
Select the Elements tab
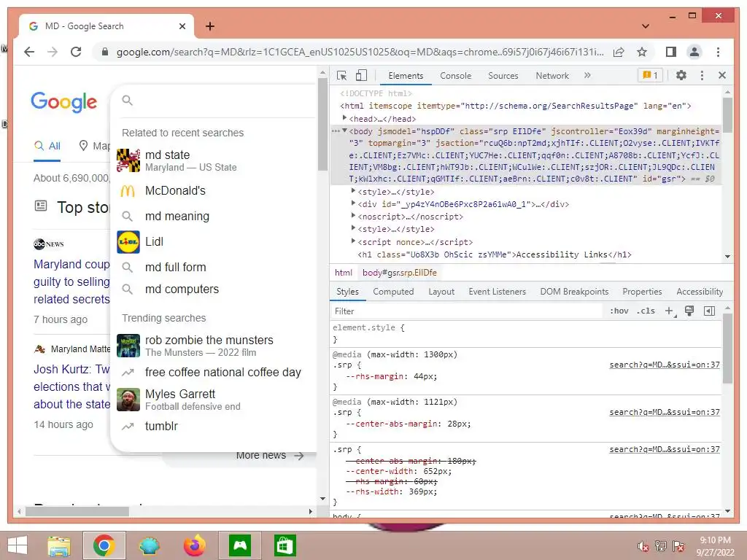click(x=406, y=76)
